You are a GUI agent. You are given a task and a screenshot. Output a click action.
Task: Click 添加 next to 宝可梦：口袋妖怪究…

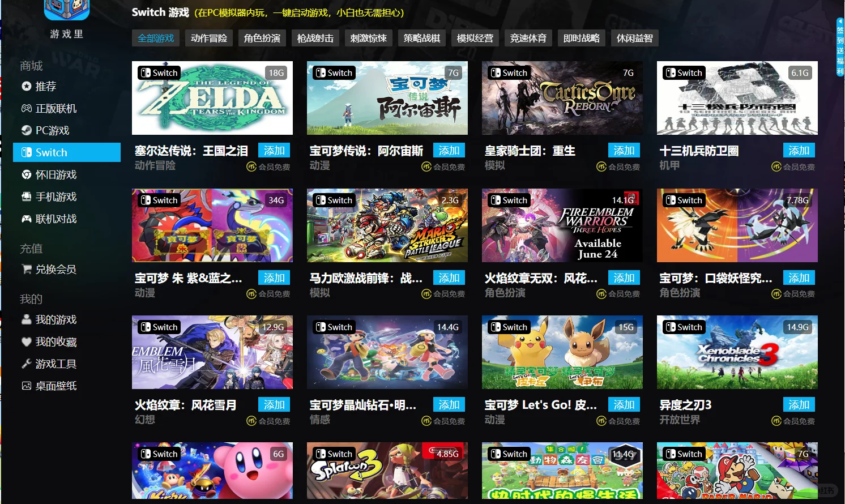click(x=799, y=277)
